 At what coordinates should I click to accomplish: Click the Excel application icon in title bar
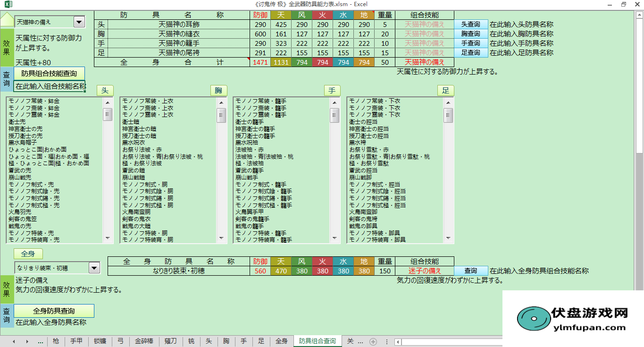(8, 4)
